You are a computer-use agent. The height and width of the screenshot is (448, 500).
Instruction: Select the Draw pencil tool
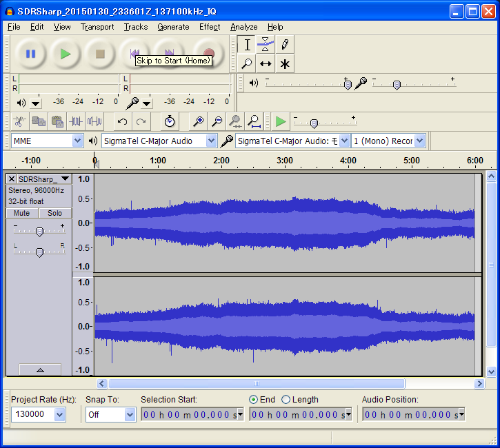[285, 44]
